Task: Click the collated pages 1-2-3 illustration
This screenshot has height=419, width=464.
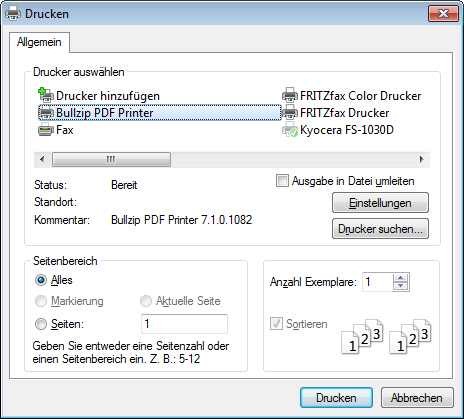Action: click(x=386, y=336)
